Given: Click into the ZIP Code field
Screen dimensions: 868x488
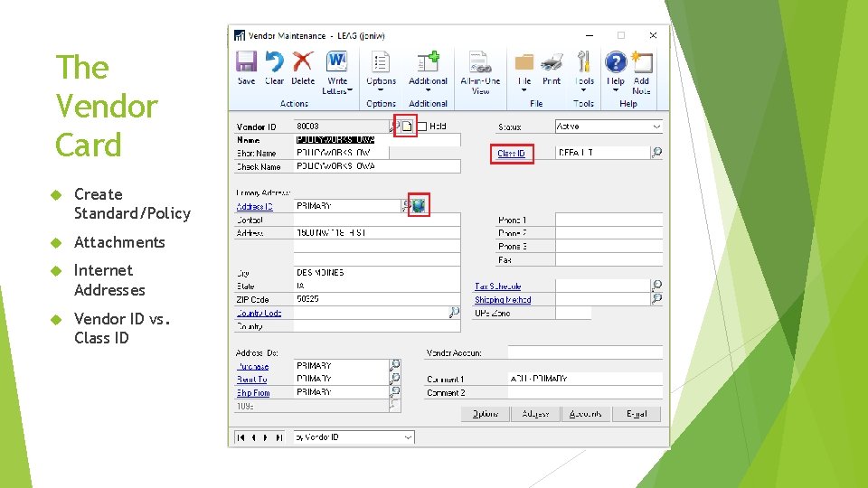Looking at the screenshot, I should tap(377, 299).
